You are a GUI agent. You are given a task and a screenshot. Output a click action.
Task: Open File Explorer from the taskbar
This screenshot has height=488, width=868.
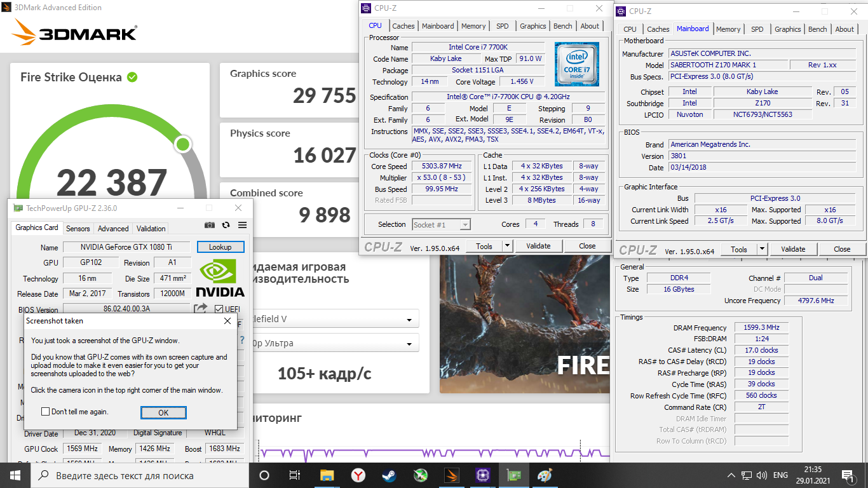(327, 475)
